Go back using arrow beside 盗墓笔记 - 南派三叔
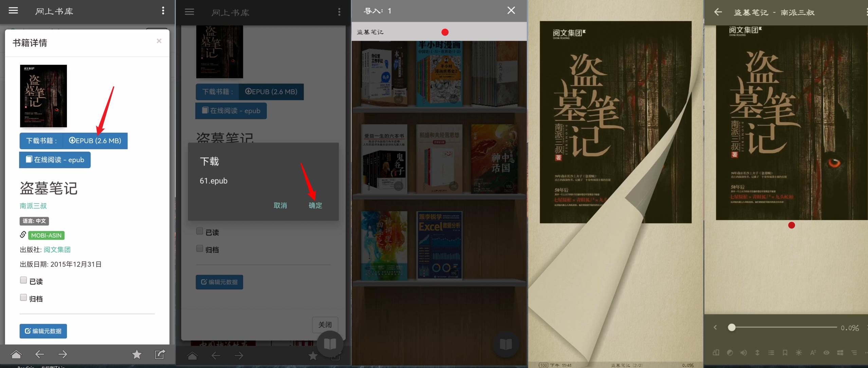 [x=718, y=12]
